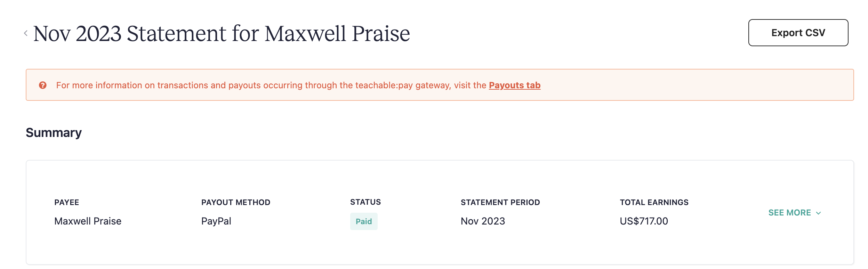Click the TOTAL EARNINGS column label
This screenshot has height=269, width=868.
click(654, 202)
